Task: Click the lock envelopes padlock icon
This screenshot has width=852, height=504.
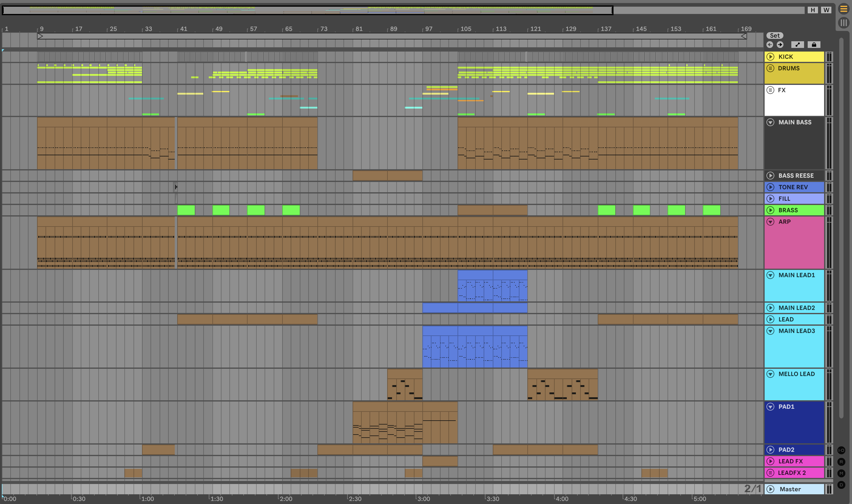Action: coord(814,45)
